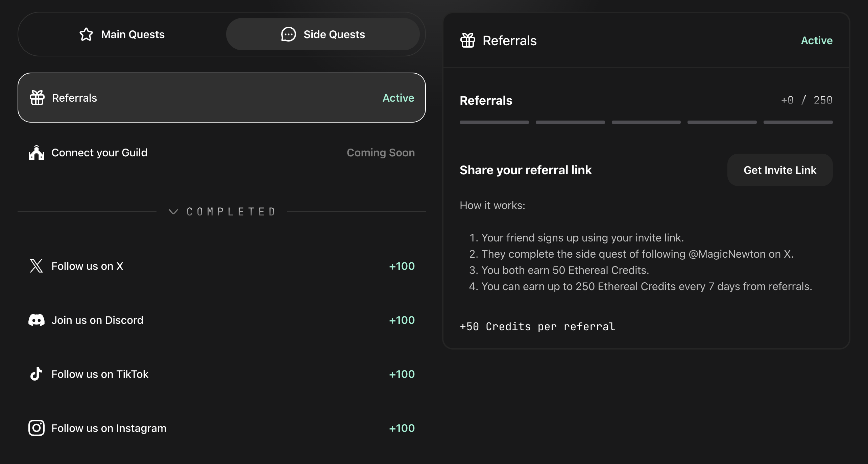
Task: Click the star icon beside Main Quests
Action: tap(86, 34)
